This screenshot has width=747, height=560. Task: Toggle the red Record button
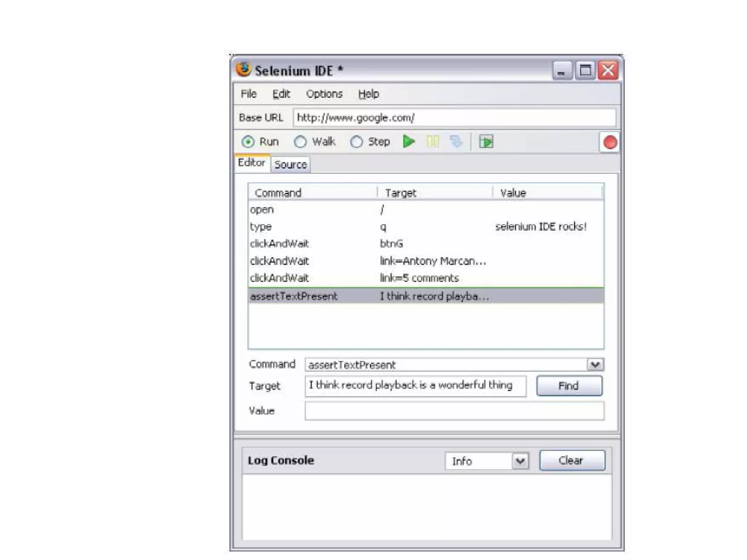[x=610, y=142]
